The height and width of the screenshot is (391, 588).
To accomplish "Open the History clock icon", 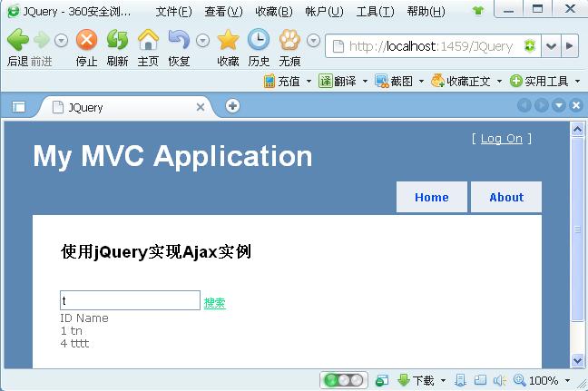I will point(259,40).
